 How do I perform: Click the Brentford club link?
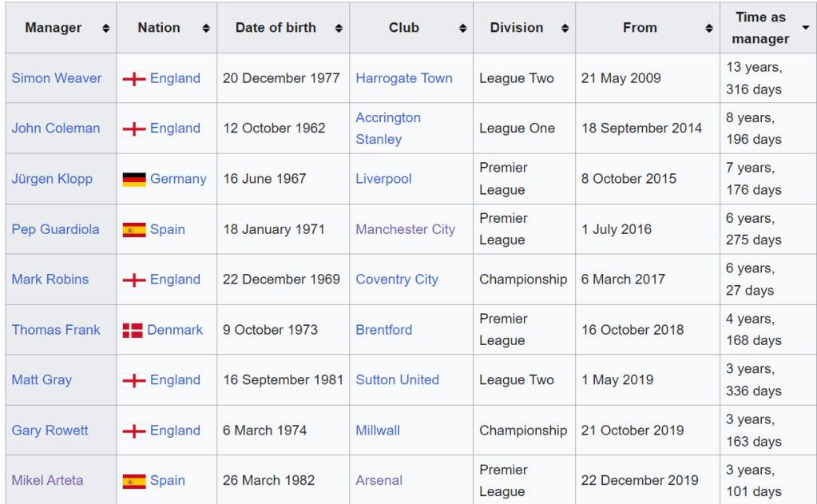pyautogui.click(x=384, y=330)
